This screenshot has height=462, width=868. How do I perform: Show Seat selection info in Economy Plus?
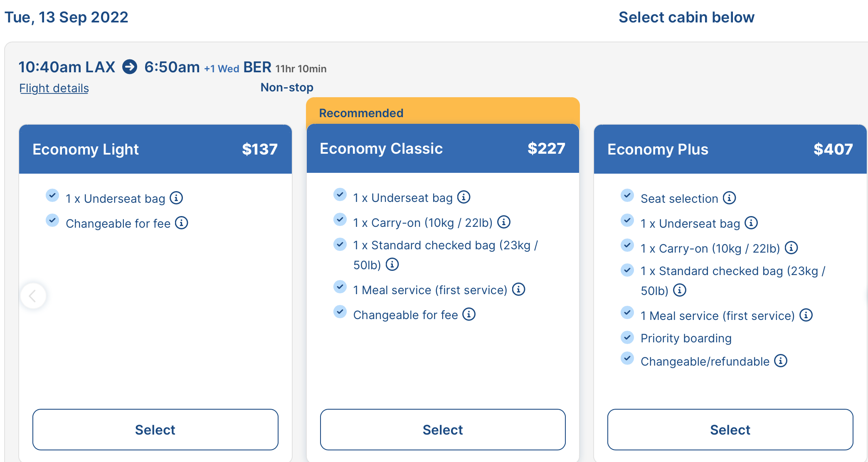click(x=729, y=198)
